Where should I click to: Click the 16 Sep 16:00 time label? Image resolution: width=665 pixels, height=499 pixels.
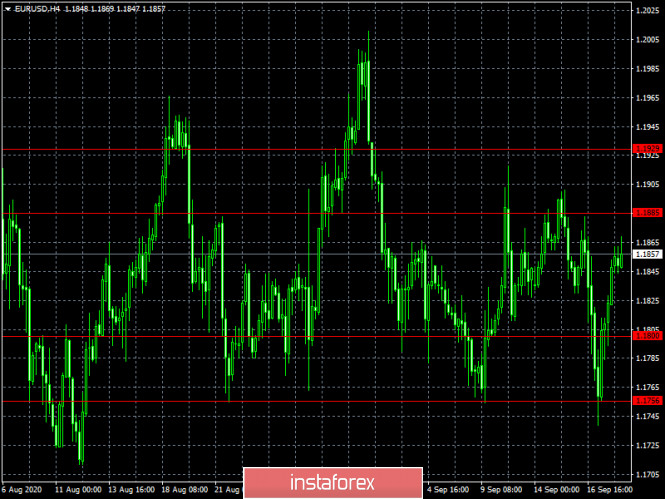point(609,490)
